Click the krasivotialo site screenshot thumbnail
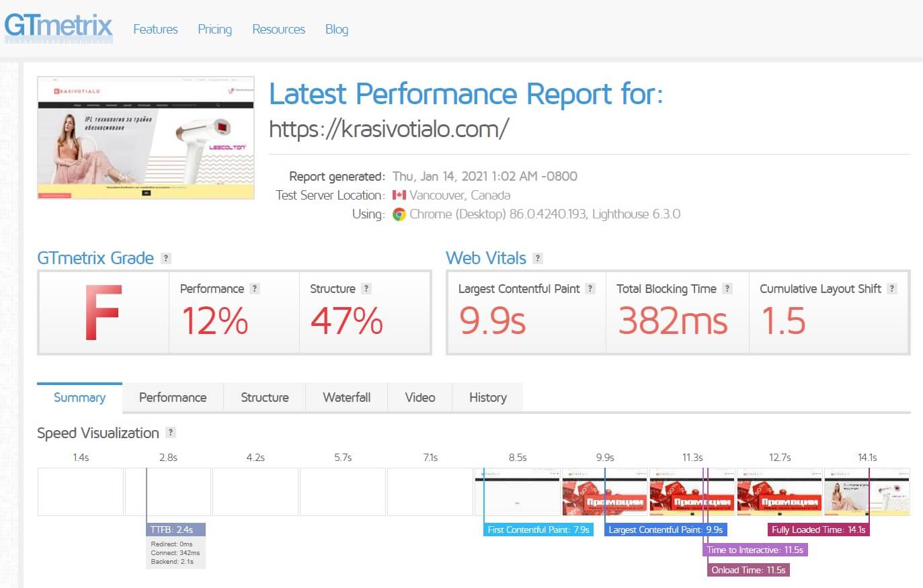Viewport: 923px width, 588px height. coord(146,138)
